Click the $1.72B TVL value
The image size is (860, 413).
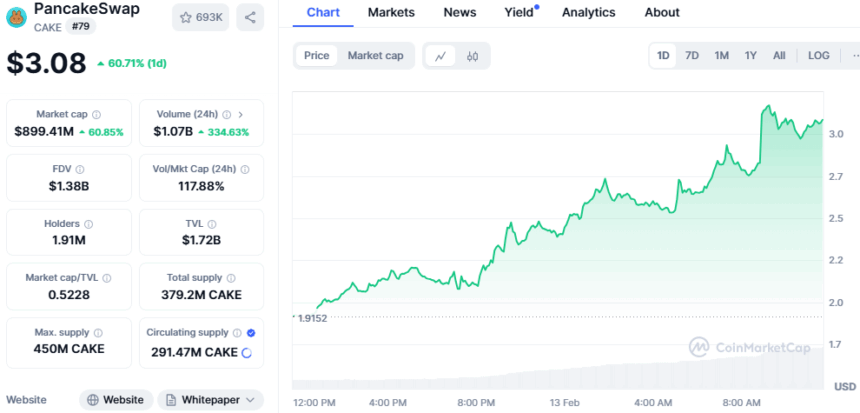click(x=201, y=240)
